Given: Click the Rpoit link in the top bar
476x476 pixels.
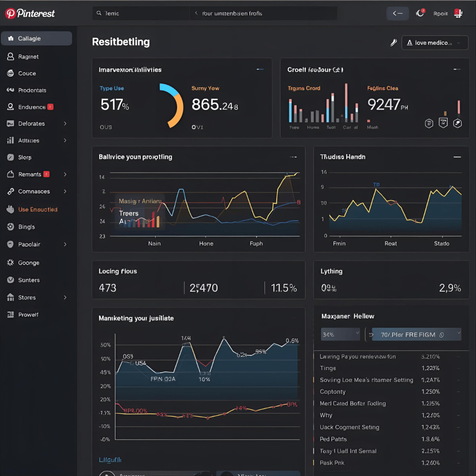Looking at the screenshot, I should [441, 13].
